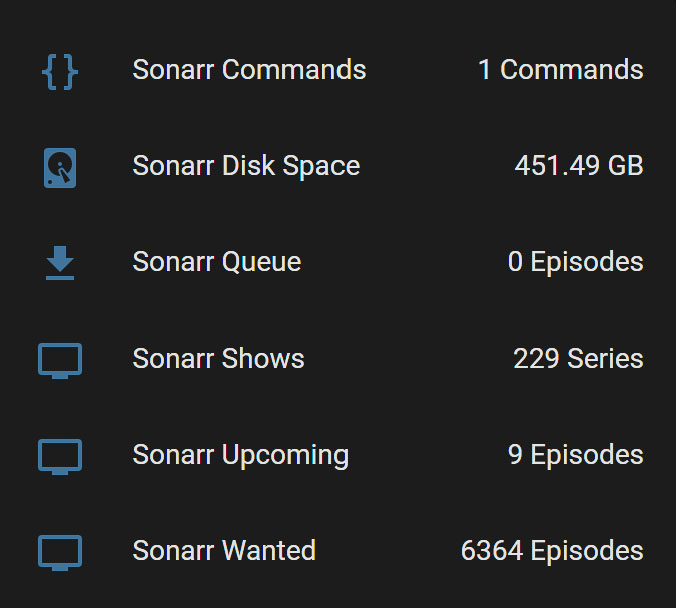Click the '451.49' disk space number

pyautogui.click(x=557, y=166)
